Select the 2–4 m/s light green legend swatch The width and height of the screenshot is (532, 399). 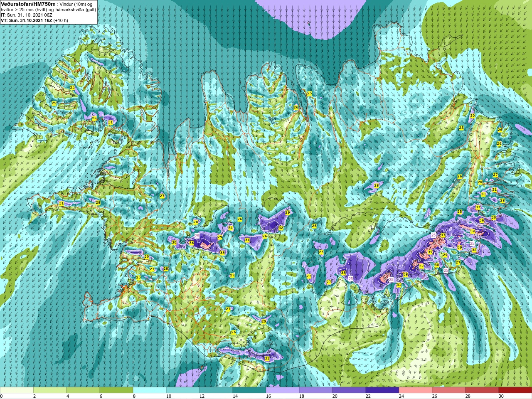[x=50, y=390]
